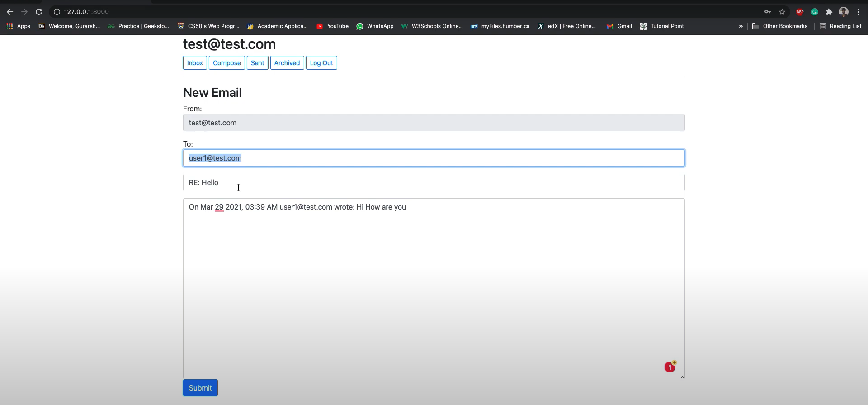Switch to the Sent mailbox

click(257, 63)
